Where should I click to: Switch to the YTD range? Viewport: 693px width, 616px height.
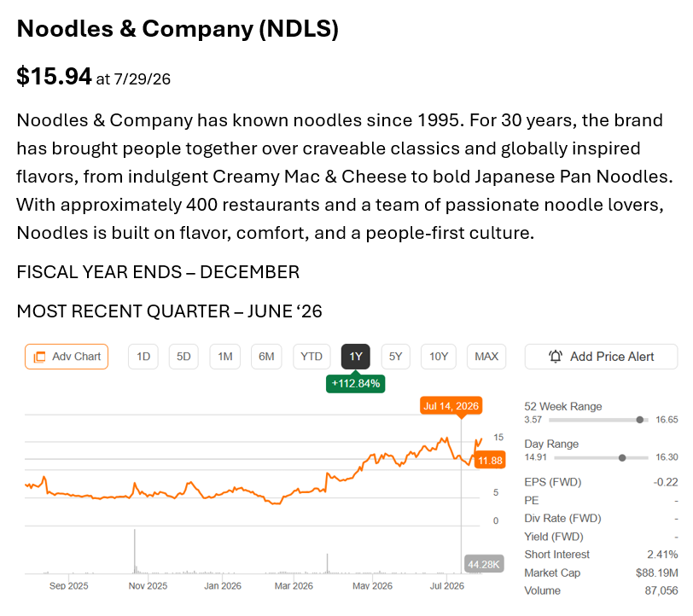click(x=312, y=357)
